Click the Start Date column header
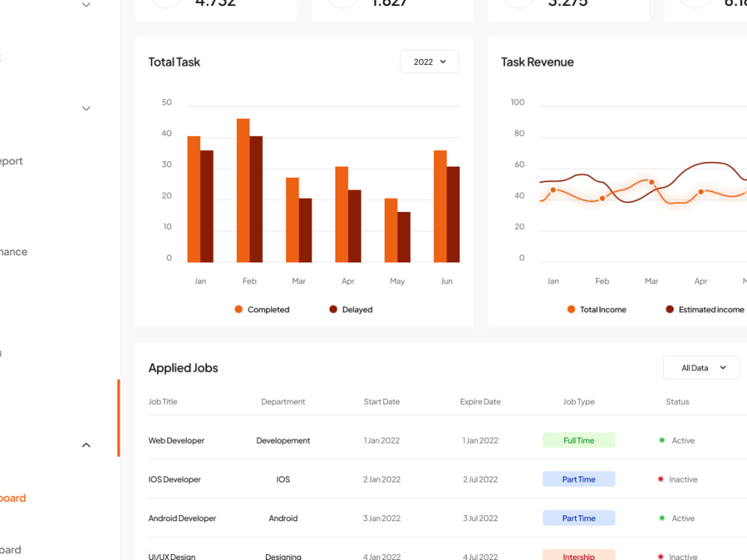747x560 pixels. click(382, 402)
